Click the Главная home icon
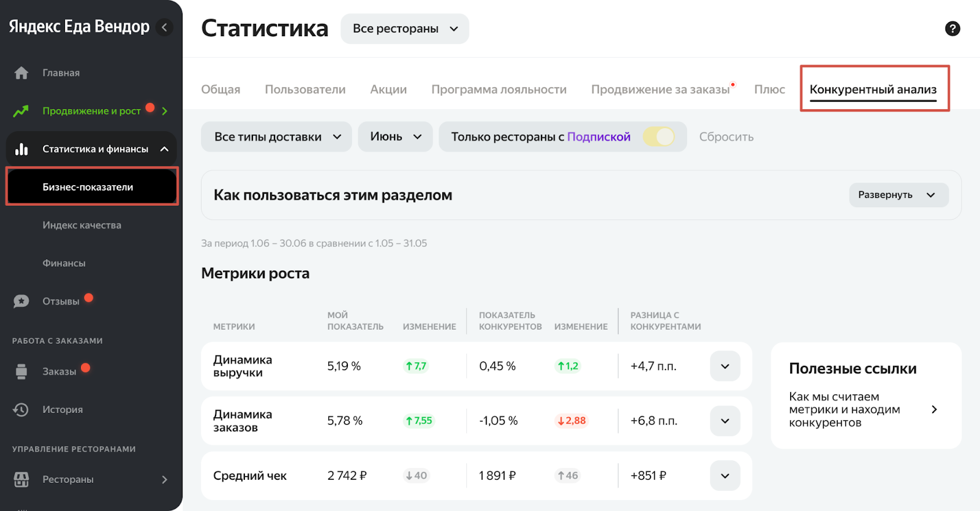Screen dimensions: 980x511 click(x=21, y=73)
